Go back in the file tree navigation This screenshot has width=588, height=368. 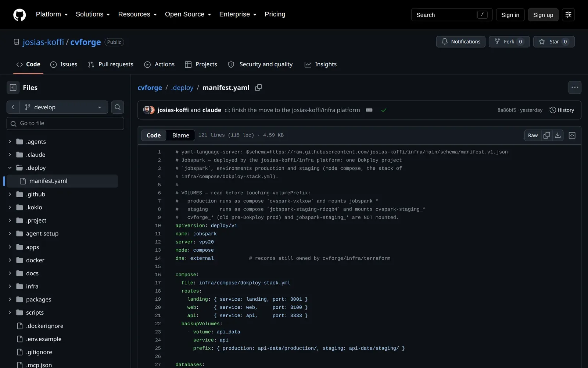[13, 107]
